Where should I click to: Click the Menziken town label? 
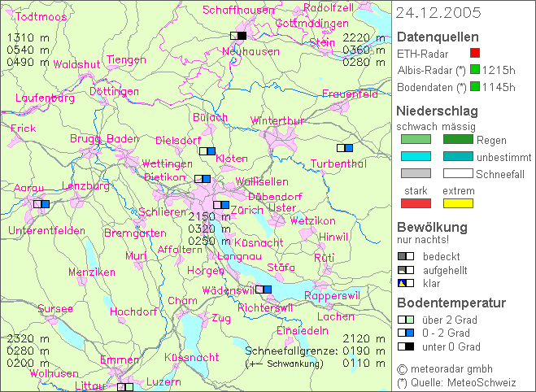(x=92, y=272)
